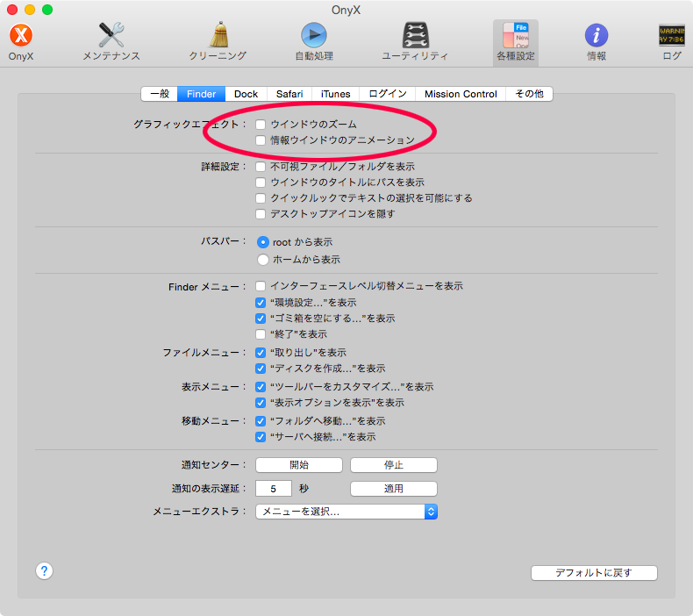The width and height of the screenshot is (693, 616).
Task: Open the メンテナンス tools icon
Action: [x=111, y=35]
